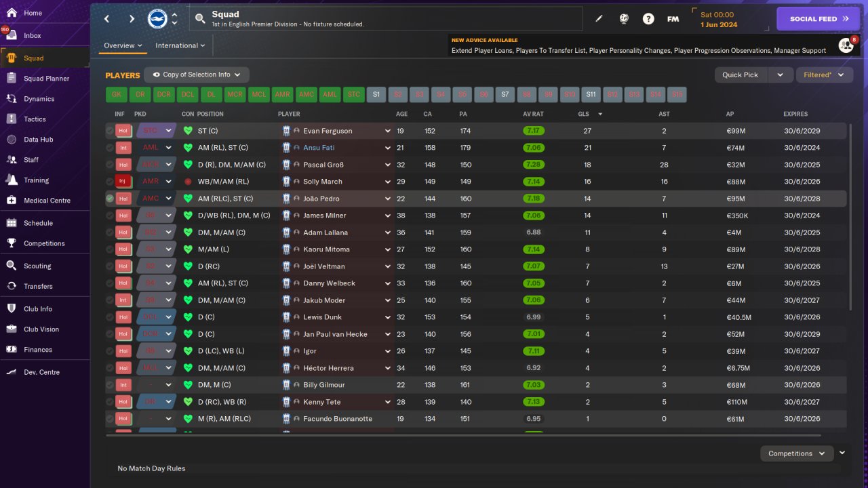Screen dimensions: 868x488
Task: Tick Billy Gilmour's row selection circle
Action: click(110, 385)
